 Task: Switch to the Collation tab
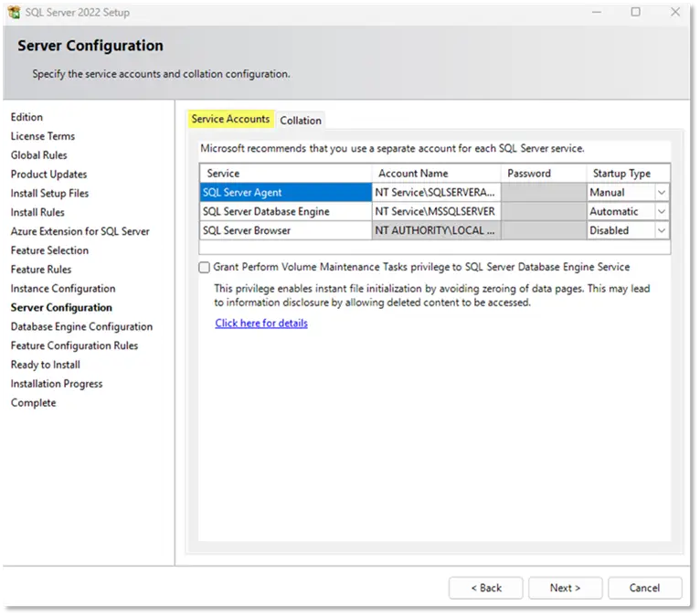301,121
